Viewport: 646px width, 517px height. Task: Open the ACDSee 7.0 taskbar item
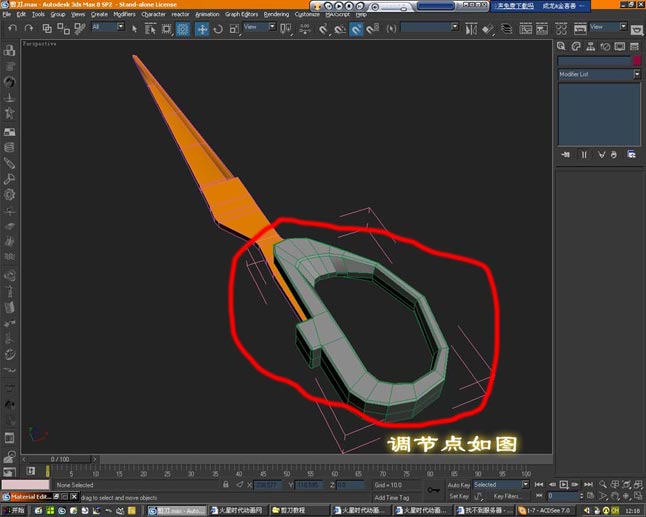548,510
